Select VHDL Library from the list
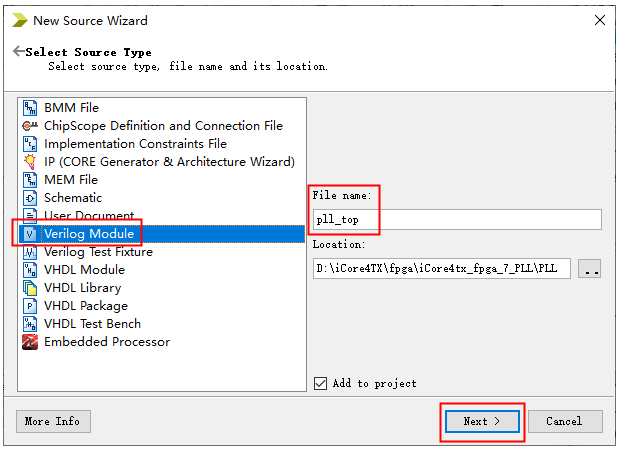The image size is (621, 450). coord(82,288)
